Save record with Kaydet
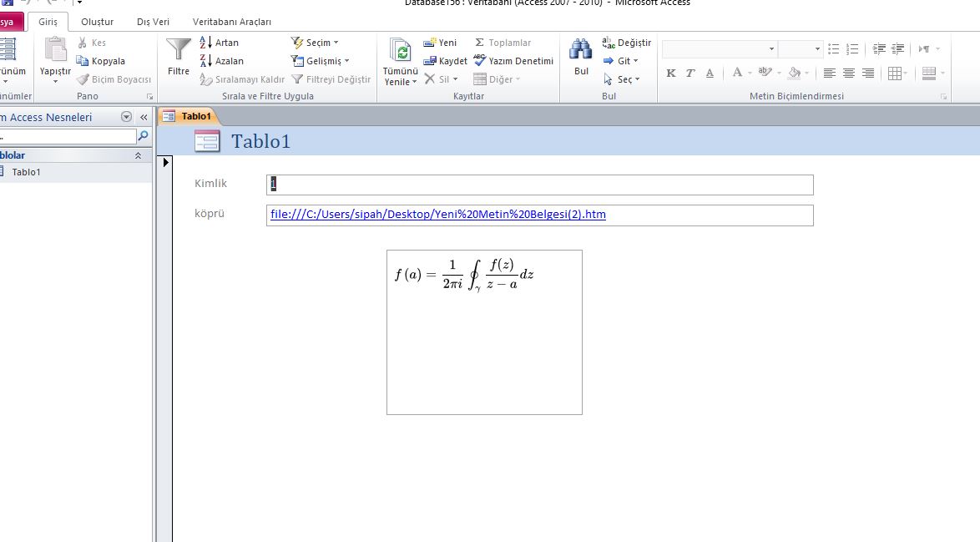980x542 pixels. point(446,61)
